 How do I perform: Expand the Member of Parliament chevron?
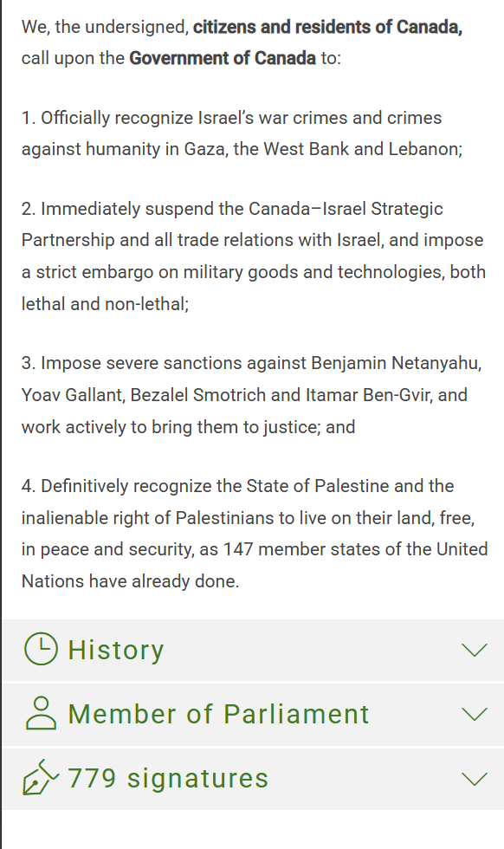[x=475, y=714]
